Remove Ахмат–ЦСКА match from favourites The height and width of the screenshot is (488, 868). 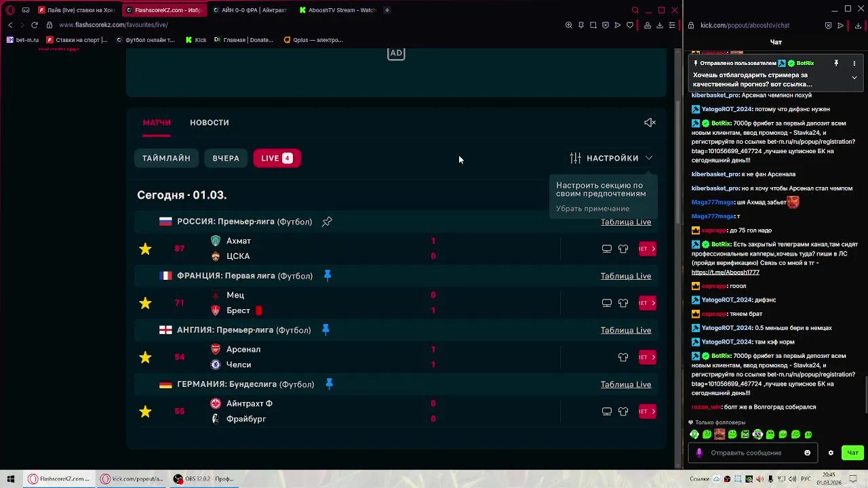point(145,249)
